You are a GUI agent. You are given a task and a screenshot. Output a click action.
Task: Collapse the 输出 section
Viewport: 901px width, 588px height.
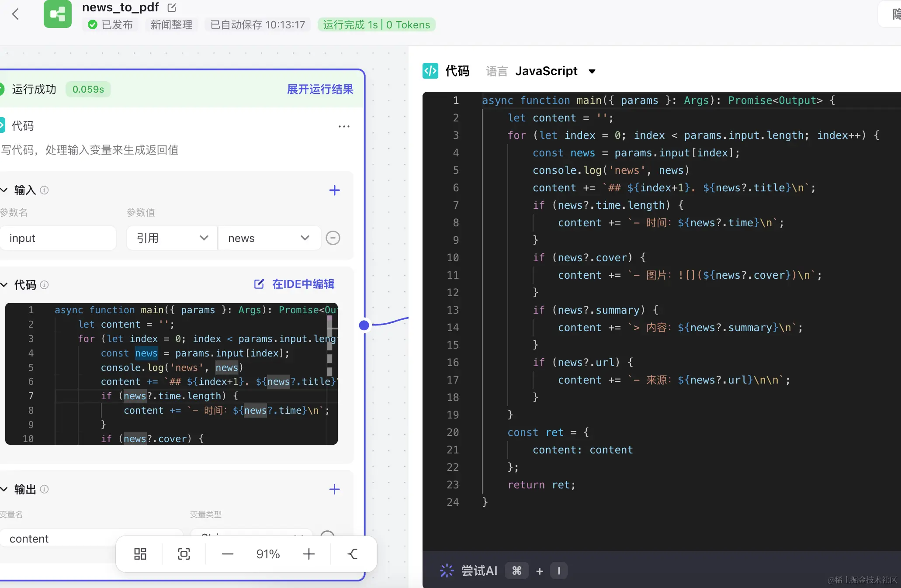(x=4, y=489)
